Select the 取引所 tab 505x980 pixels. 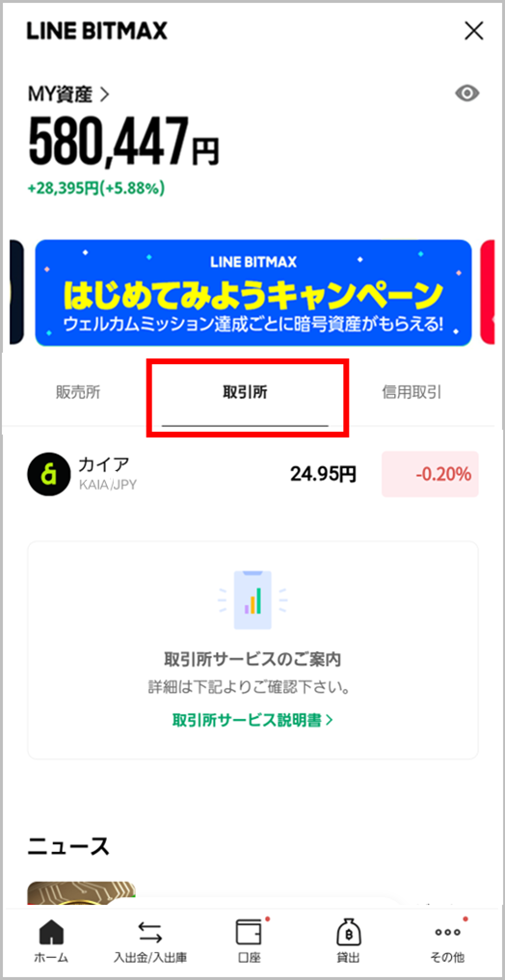pyautogui.click(x=245, y=392)
